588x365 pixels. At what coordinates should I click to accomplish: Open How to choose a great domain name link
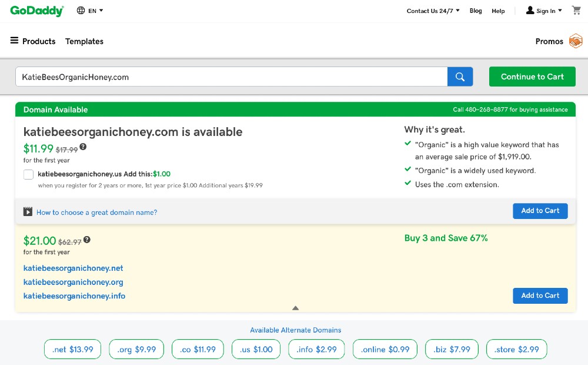pos(97,213)
